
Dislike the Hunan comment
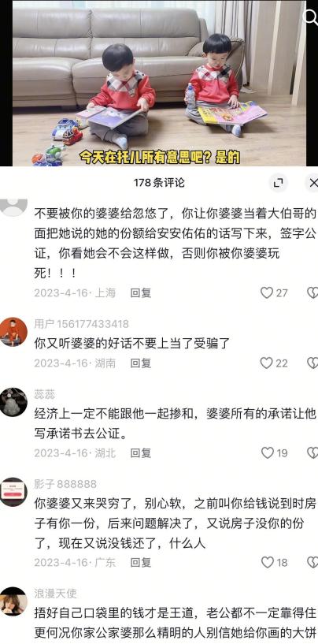coord(312,363)
